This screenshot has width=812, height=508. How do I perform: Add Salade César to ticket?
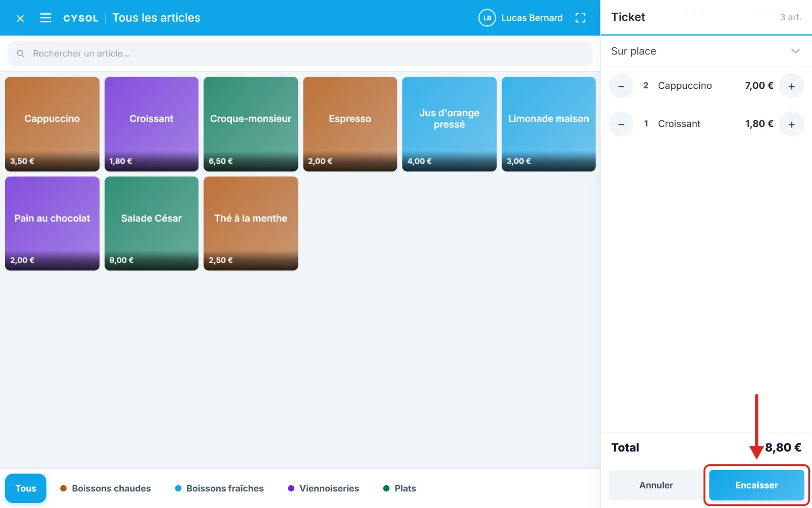tap(151, 224)
